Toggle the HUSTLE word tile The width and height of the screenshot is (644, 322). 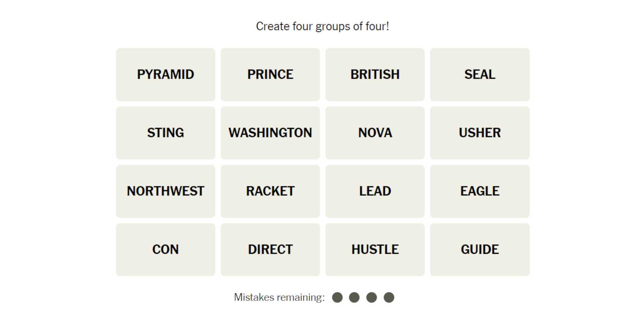(375, 249)
